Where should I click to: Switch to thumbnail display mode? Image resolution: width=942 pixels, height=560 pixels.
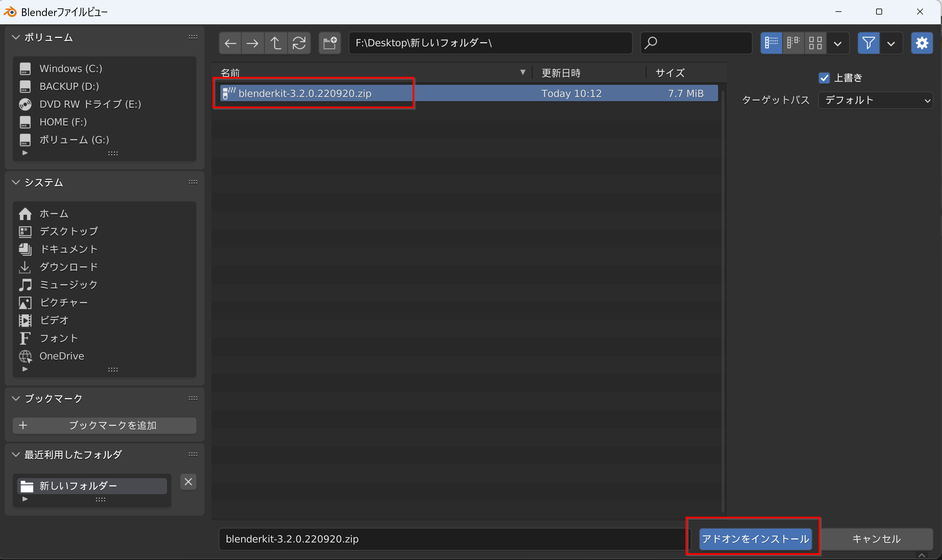point(815,43)
